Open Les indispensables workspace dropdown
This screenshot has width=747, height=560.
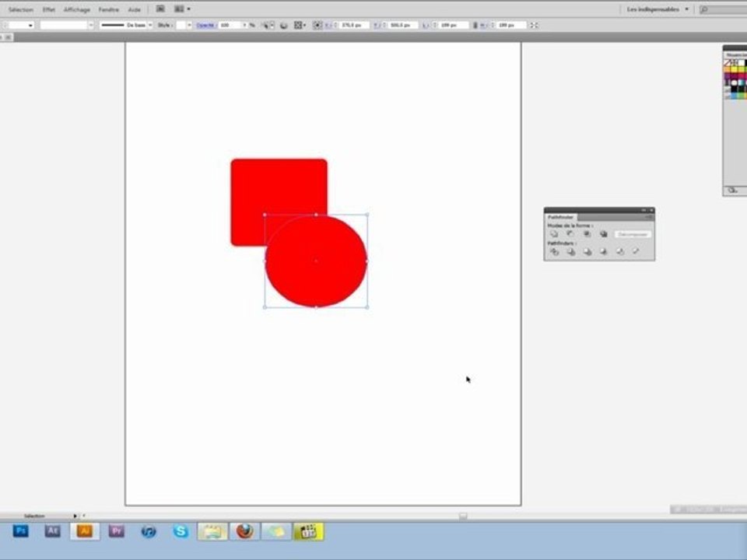point(657,9)
